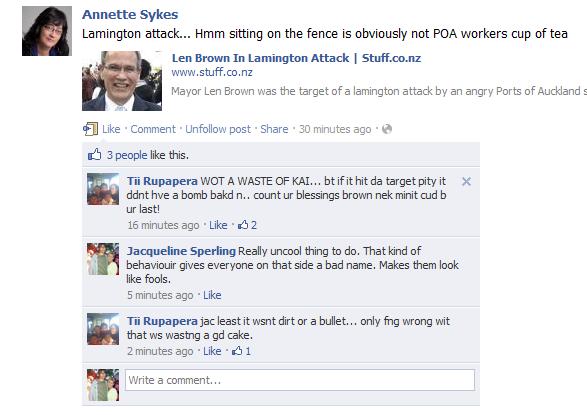Like Annette Sykes' post
587x415 pixels.
(111, 129)
